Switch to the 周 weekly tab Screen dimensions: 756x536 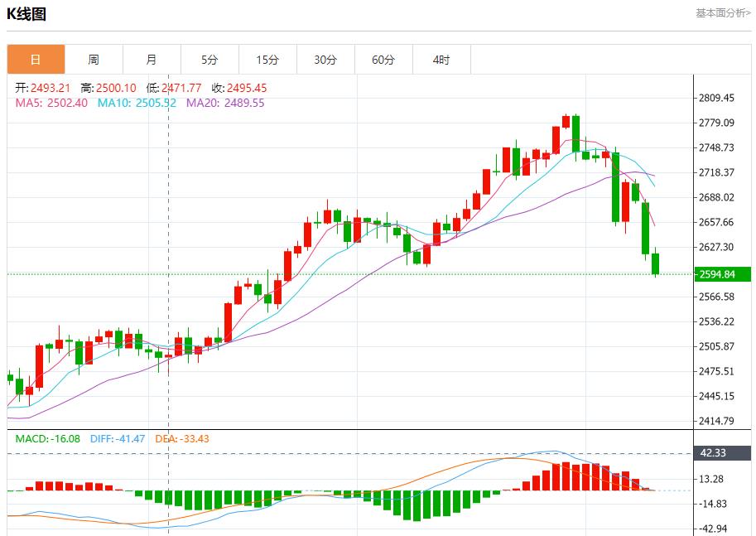tap(94, 60)
